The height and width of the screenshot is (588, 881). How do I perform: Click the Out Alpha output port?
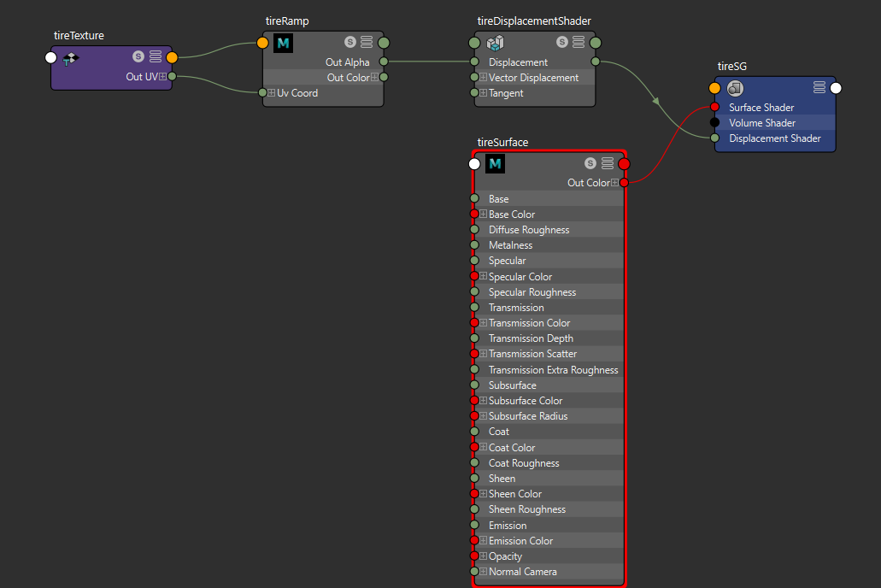point(384,62)
